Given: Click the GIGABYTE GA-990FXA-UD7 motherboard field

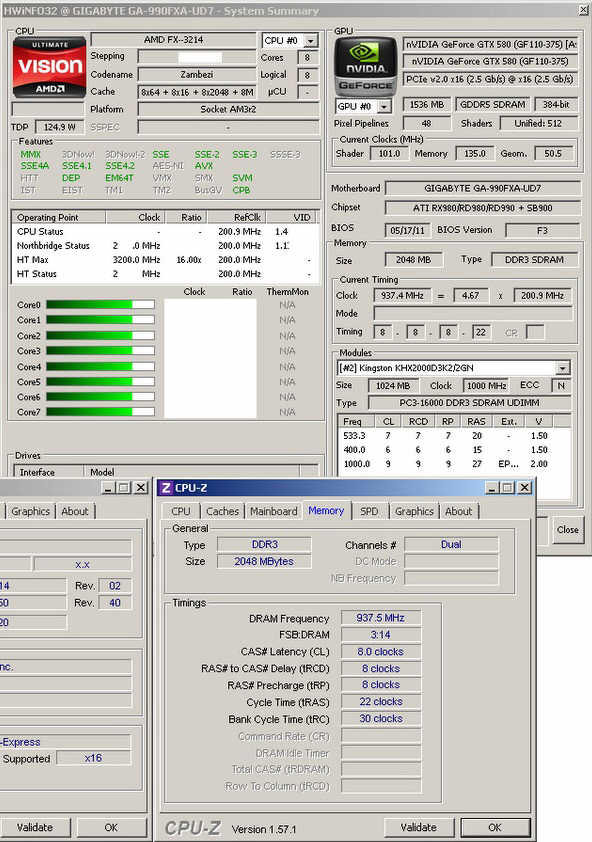Looking at the screenshot, I should [x=482, y=188].
